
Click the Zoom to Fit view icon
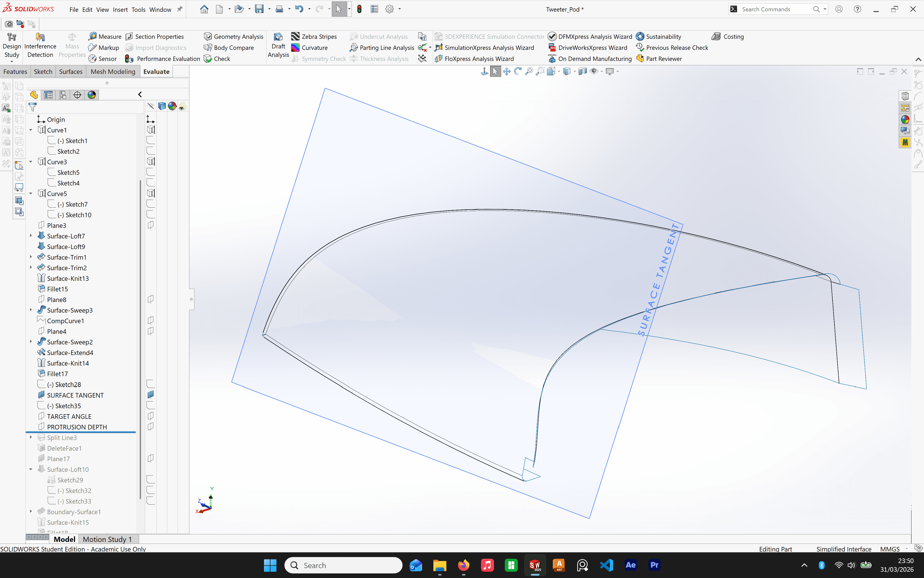(x=529, y=72)
